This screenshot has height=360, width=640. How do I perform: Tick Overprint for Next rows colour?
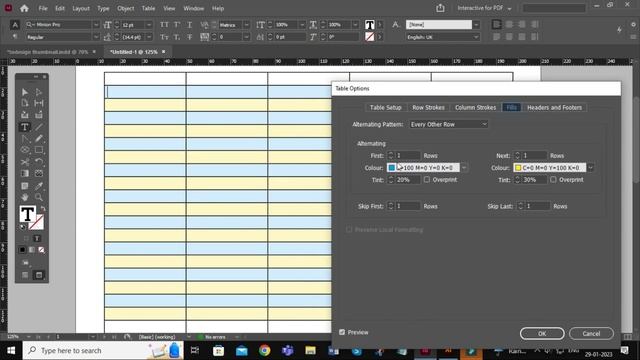tap(553, 180)
